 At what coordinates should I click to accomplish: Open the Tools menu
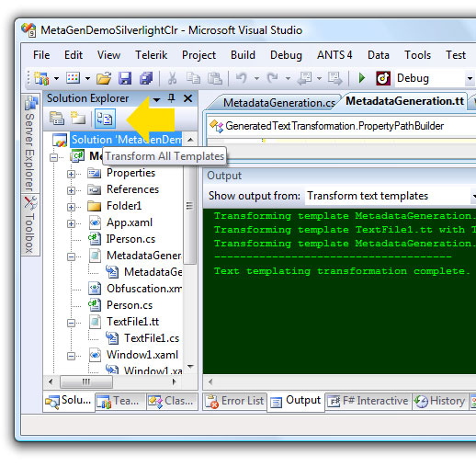tap(417, 55)
